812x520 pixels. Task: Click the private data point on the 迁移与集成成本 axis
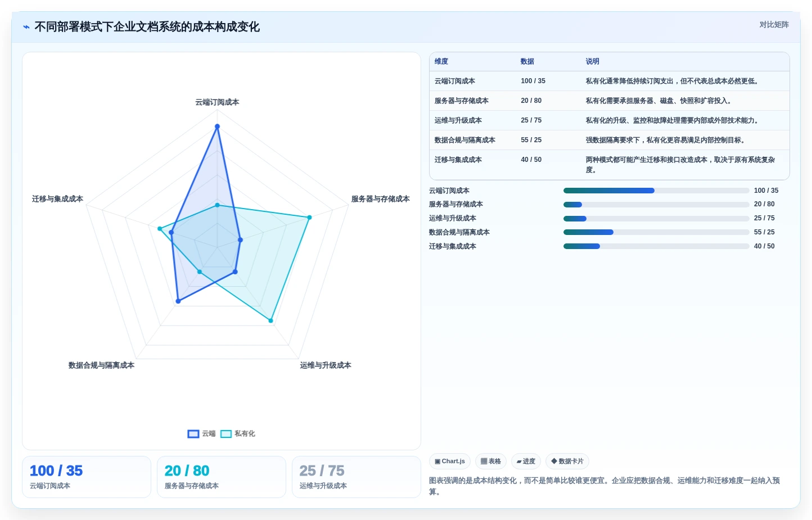coord(160,229)
